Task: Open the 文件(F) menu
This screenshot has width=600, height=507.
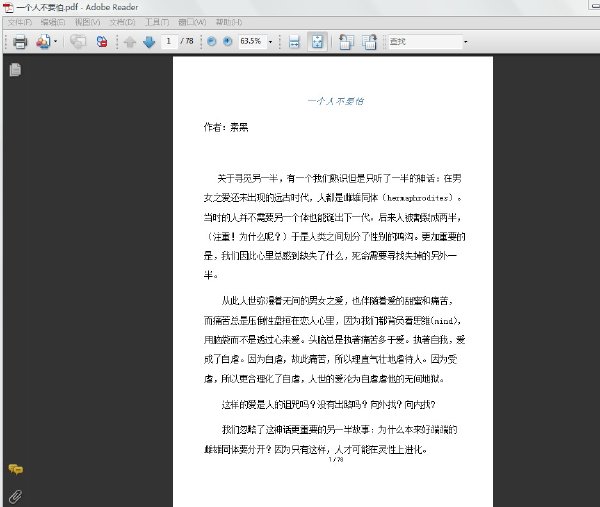Action: point(19,22)
